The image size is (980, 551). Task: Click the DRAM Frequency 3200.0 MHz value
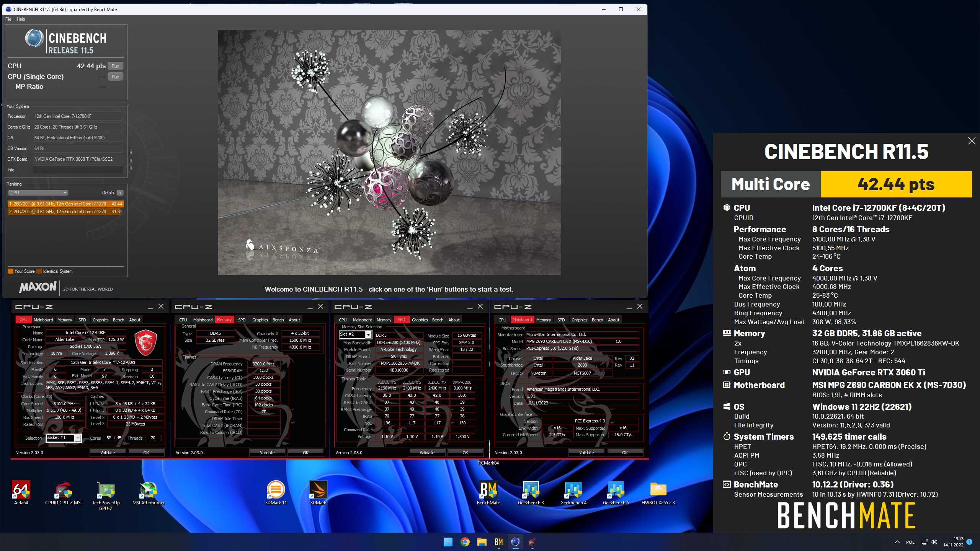[x=263, y=364]
